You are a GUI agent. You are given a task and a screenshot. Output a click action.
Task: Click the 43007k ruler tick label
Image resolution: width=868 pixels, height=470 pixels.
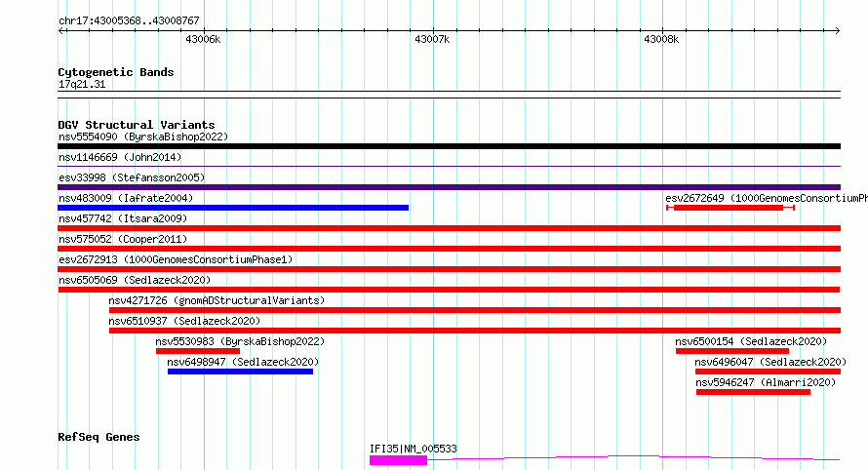point(432,39)
